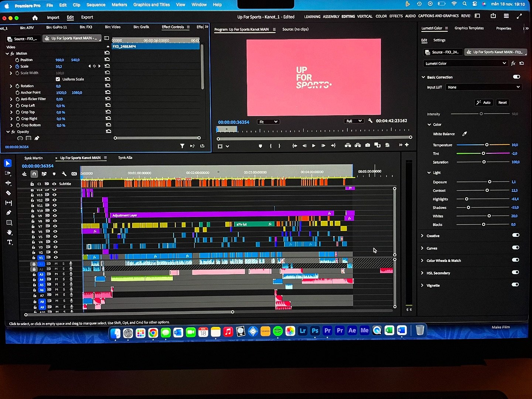Reset the Position parameter
Viewport: 532px width, 399px height.
pyautogui.click(x=108, y=59)
